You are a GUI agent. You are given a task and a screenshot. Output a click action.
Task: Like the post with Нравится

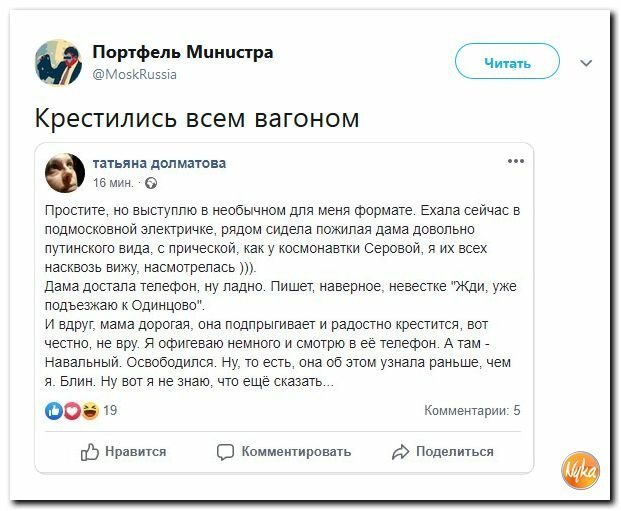pyautogui.click(x=123, y=452)
